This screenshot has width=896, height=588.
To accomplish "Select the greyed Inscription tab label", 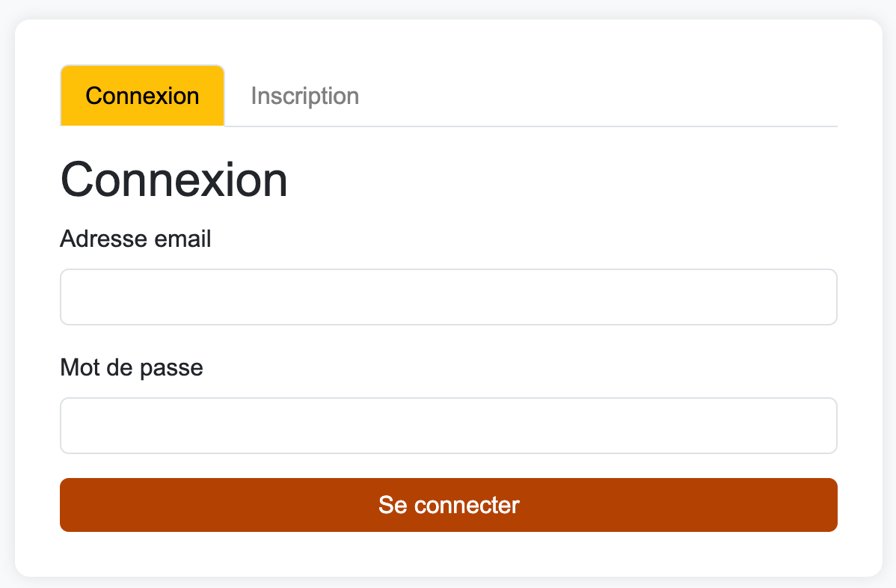I will (304, 96).
